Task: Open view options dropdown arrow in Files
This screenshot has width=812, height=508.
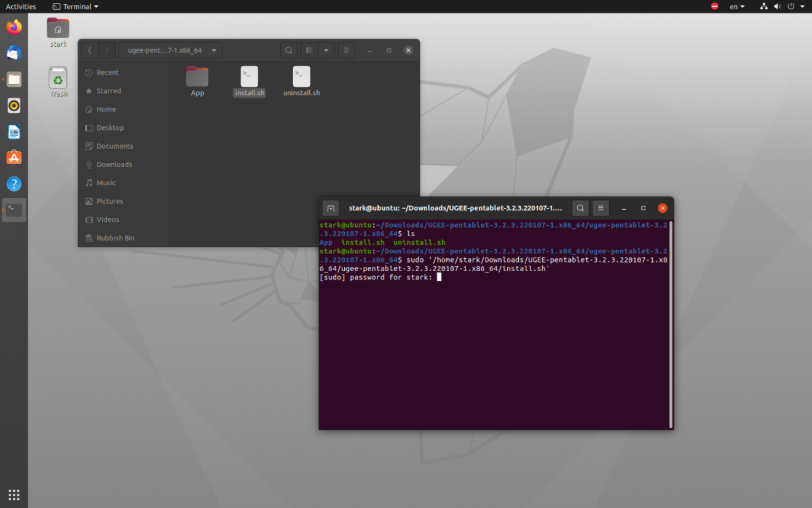Action: coord(326,50)
